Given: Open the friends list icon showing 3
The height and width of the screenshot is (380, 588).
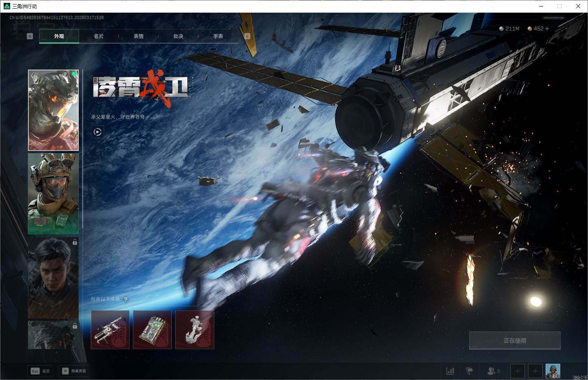Looking at the screenshot, I should (x=493, y=371).
